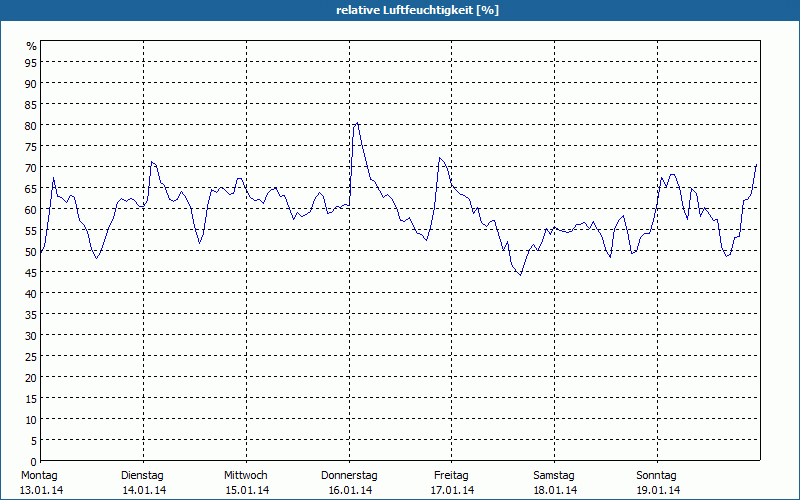Click the 80 tick label on the vertical axis
Screen dimensions: 800x500
point(31,125)
